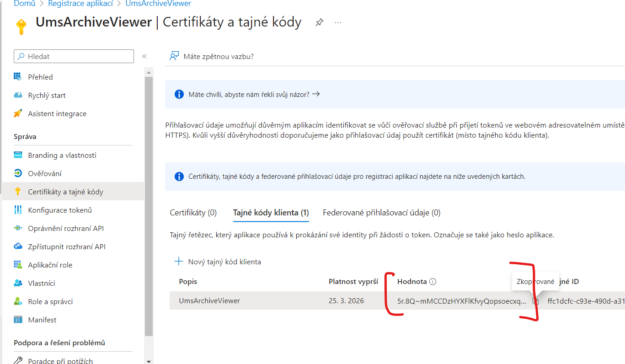Viewport: 625px width, 364px height.
Task: Collapse the sidebar with double chevron
Action: tap(144, 56)
